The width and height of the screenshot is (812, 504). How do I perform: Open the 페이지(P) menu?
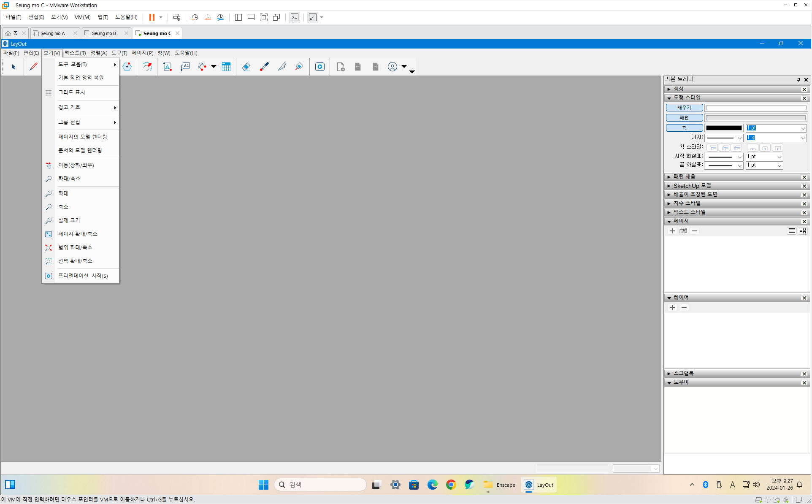pyautogui.click(x=142, y=53)
